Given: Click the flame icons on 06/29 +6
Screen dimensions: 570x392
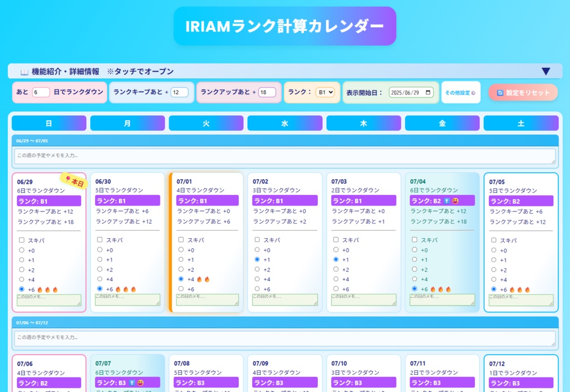Looking at the screenshot, I should point(48,290).
